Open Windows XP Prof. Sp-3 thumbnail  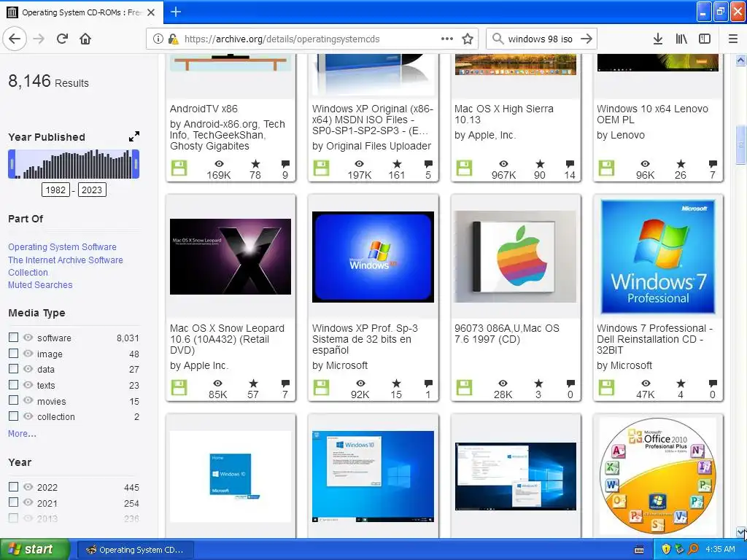coord(373,257)
